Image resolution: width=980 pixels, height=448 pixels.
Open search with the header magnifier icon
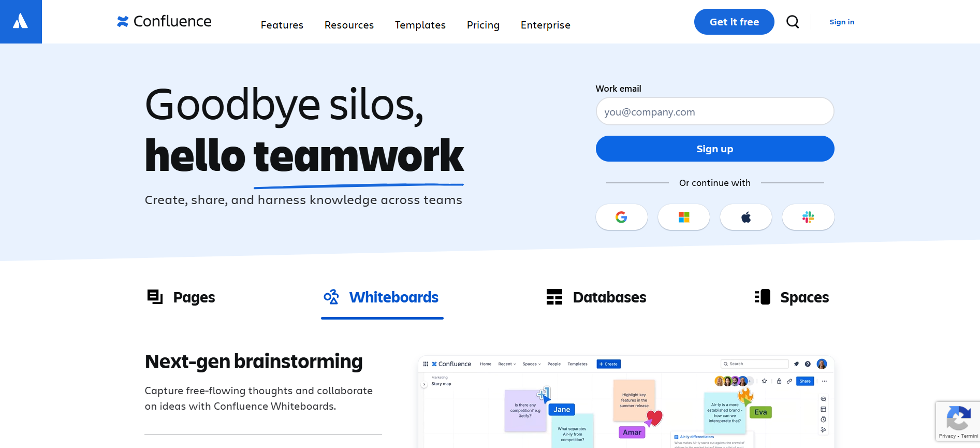coord(793,22)
